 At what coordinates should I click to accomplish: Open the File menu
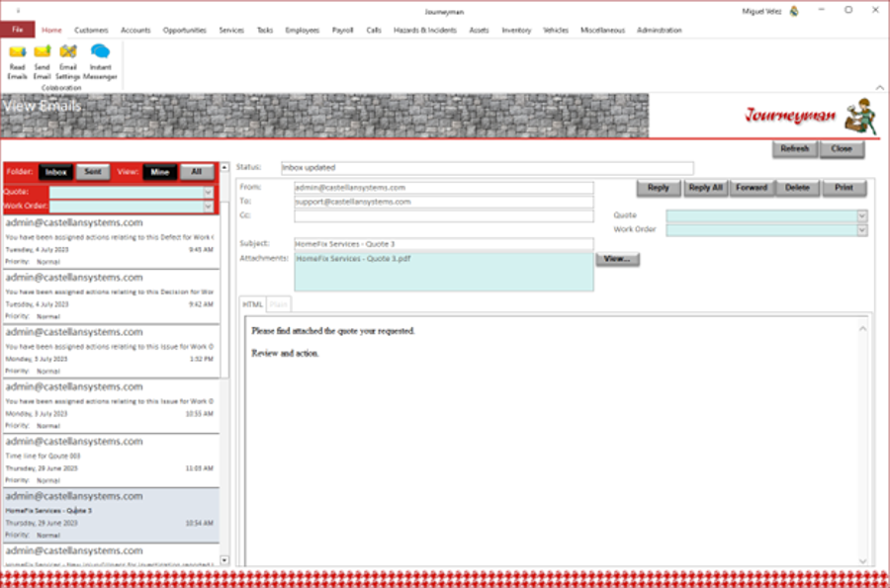tap(18, 30)
